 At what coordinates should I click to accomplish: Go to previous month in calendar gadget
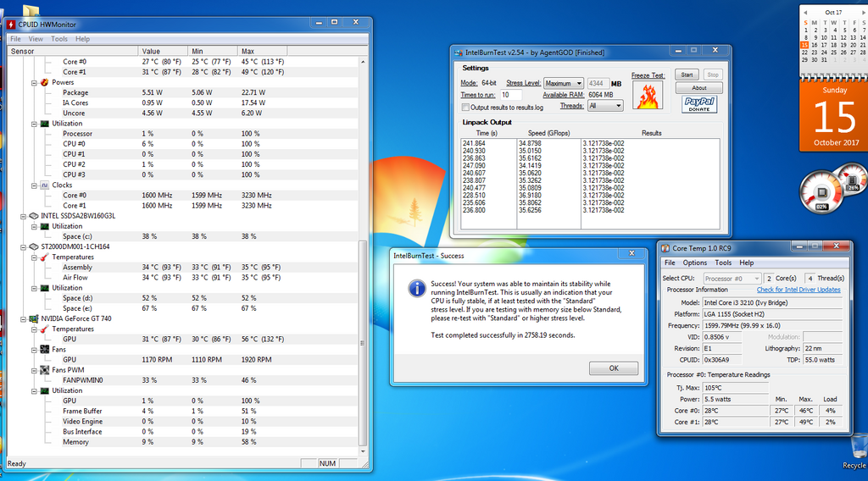coord(805,12)
